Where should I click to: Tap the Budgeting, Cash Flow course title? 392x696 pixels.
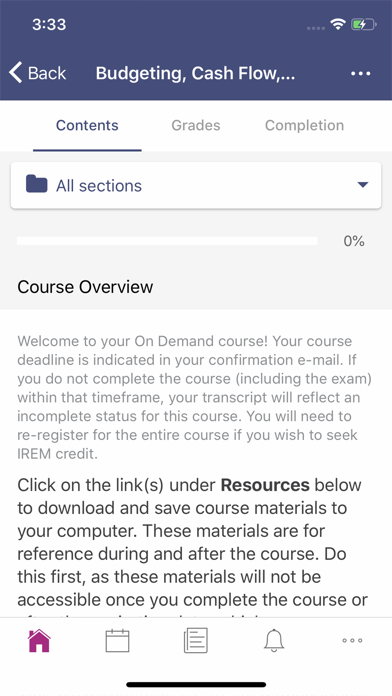click(x=195, y=73)
